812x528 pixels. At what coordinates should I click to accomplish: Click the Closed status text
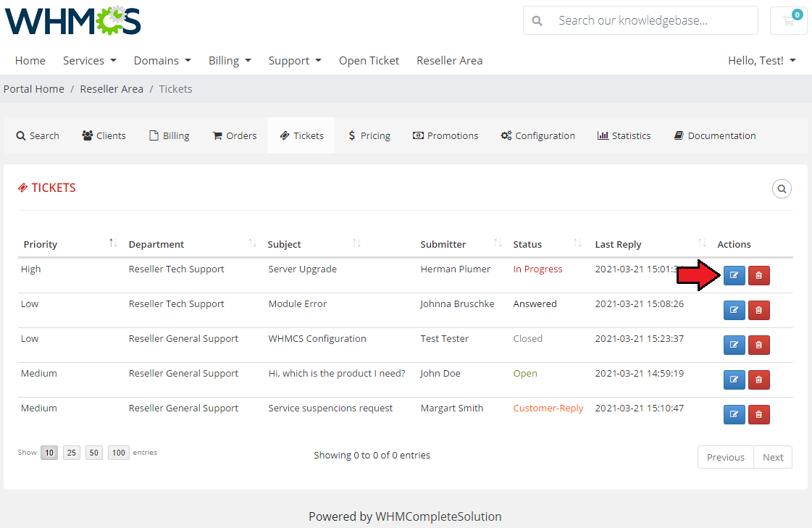pos(528,338)
